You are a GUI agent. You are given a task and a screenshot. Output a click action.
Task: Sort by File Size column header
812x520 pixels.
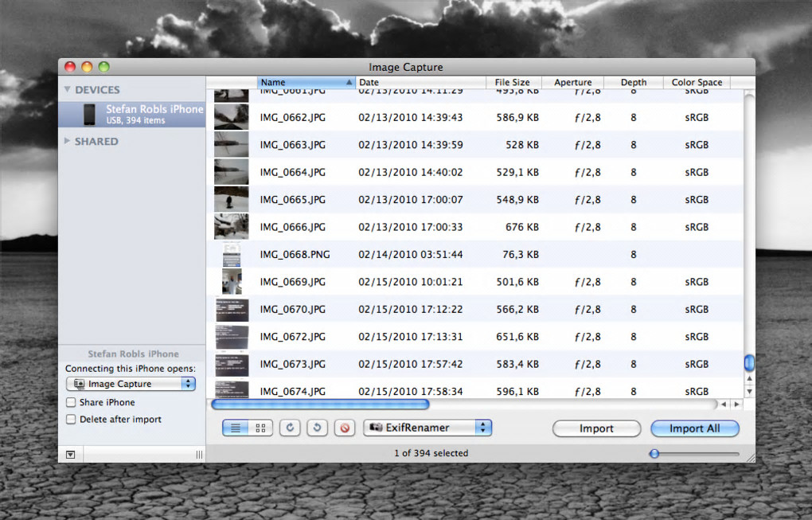click(x=513, y=82)
